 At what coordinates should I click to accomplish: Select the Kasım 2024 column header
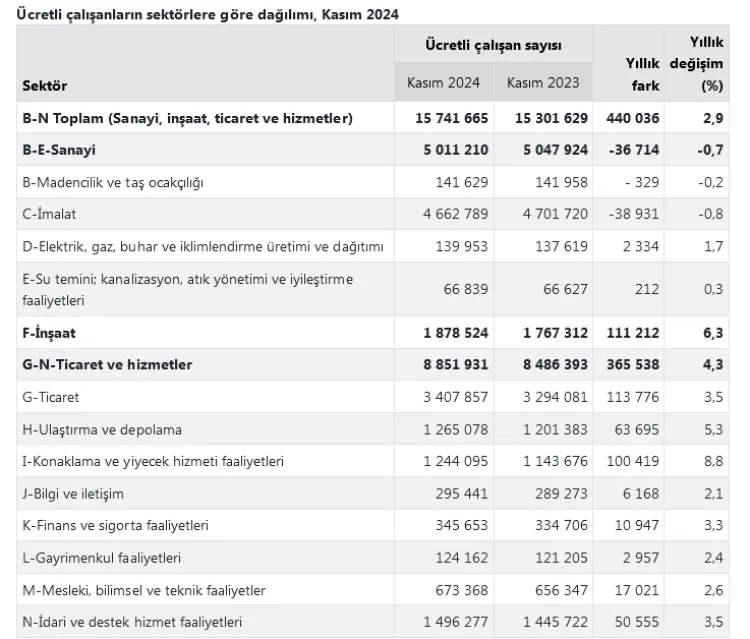pyautogui.click(x=443, y=83)
